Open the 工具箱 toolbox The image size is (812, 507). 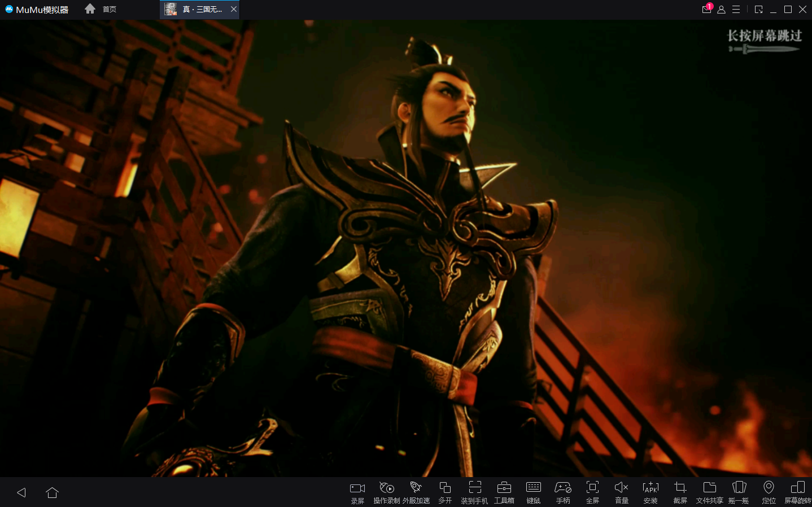pos(504,492)
